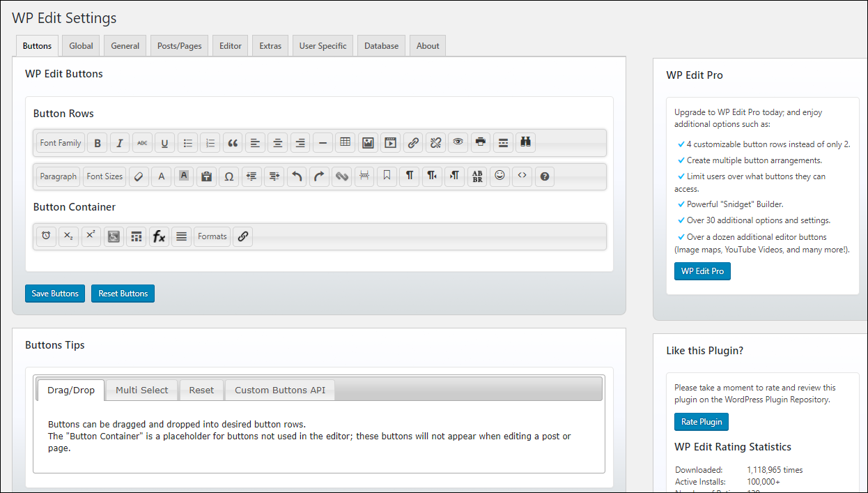This screenshot has width=868, height=493.
Task: Click the Blockquote quotation mark button
Action: [233, 143]
